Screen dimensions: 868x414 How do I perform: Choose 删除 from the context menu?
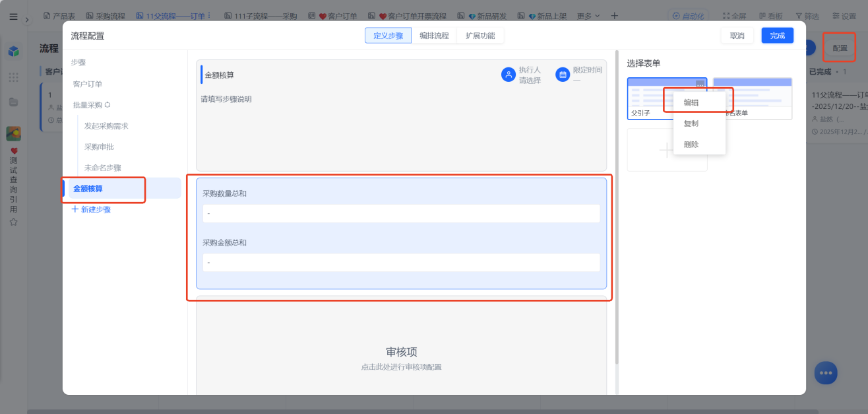point(699,144)
